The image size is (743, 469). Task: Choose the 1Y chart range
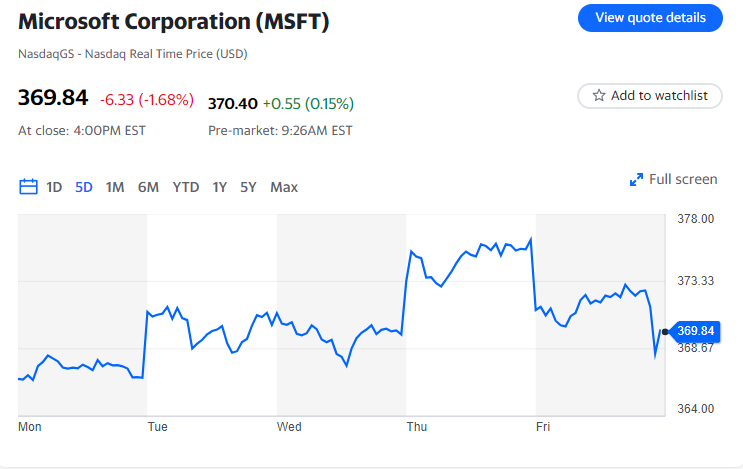(x=220, y=187)
